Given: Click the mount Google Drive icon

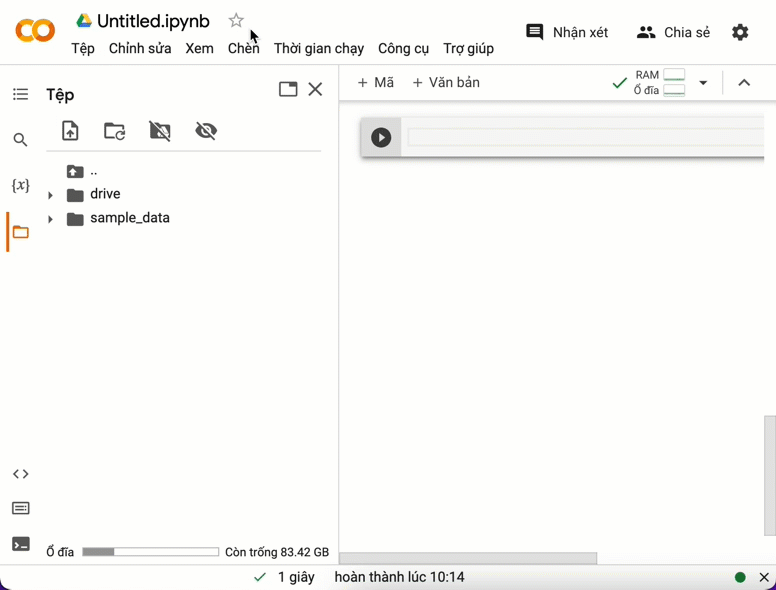Looking at the screenshot, I should click(160, 131).
